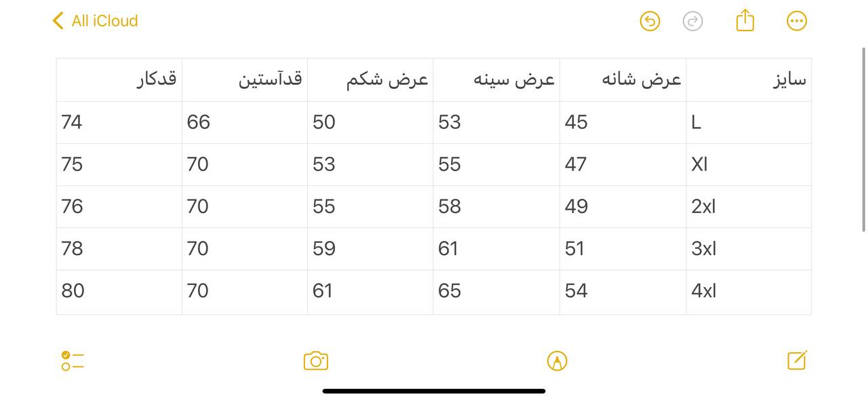868x401 pixels.
Task: Select the عرض سینه header cell
Action: (x=496, y=80)
